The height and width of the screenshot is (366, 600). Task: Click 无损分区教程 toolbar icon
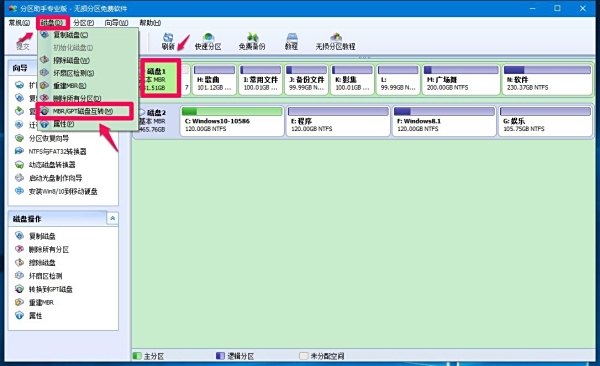[335, 41]
